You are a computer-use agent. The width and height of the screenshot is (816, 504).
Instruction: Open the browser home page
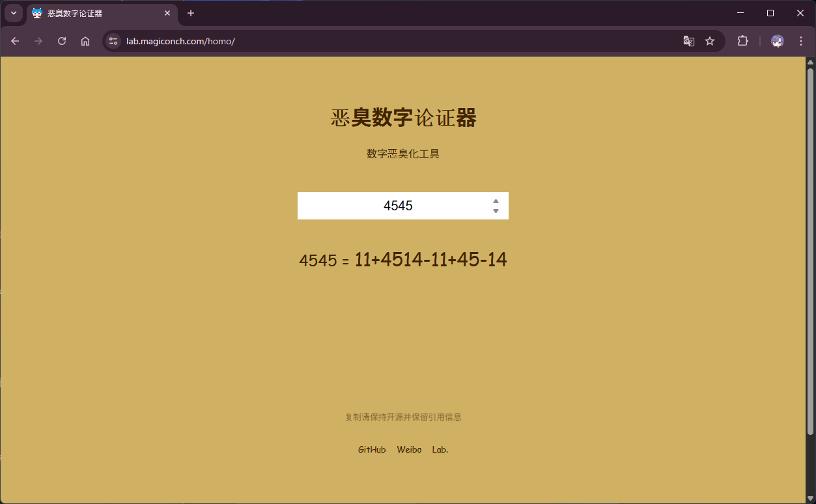point(85,41)
